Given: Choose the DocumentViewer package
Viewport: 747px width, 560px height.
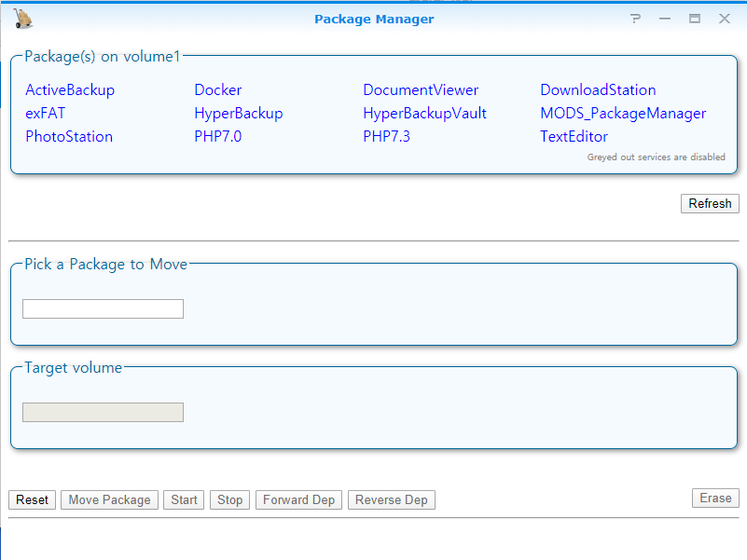Looking at the screenshot, I should click(x=421, y=90).
